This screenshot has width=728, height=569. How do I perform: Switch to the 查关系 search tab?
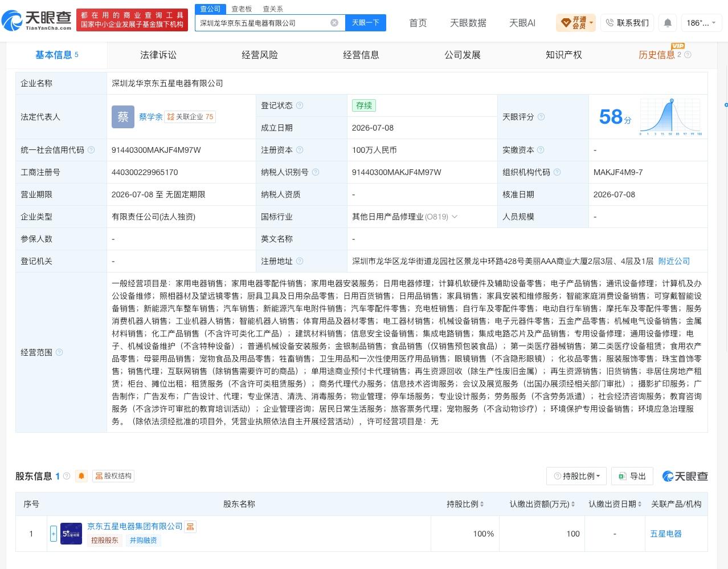pos(273,9)
